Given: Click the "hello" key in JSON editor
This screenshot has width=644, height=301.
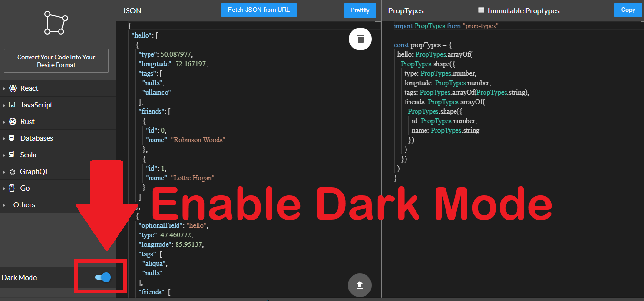Looking at the screenshot, I should click(x=142, y=35).
